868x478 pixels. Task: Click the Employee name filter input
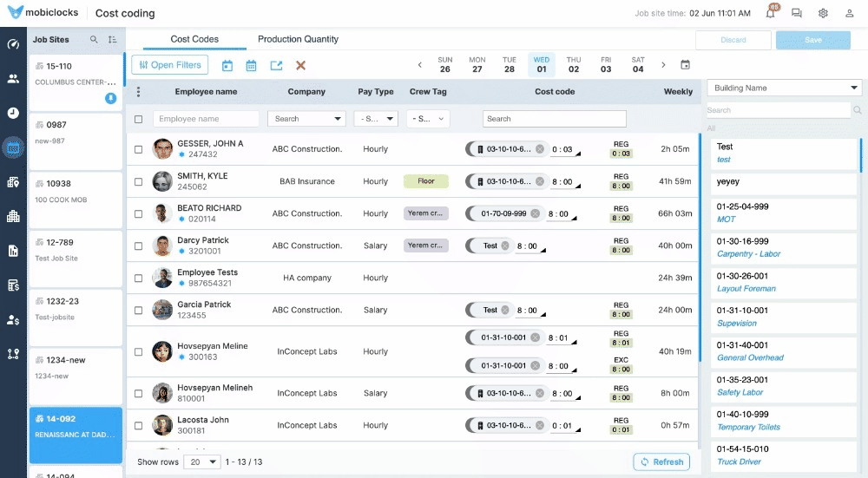tap(206, 119)
